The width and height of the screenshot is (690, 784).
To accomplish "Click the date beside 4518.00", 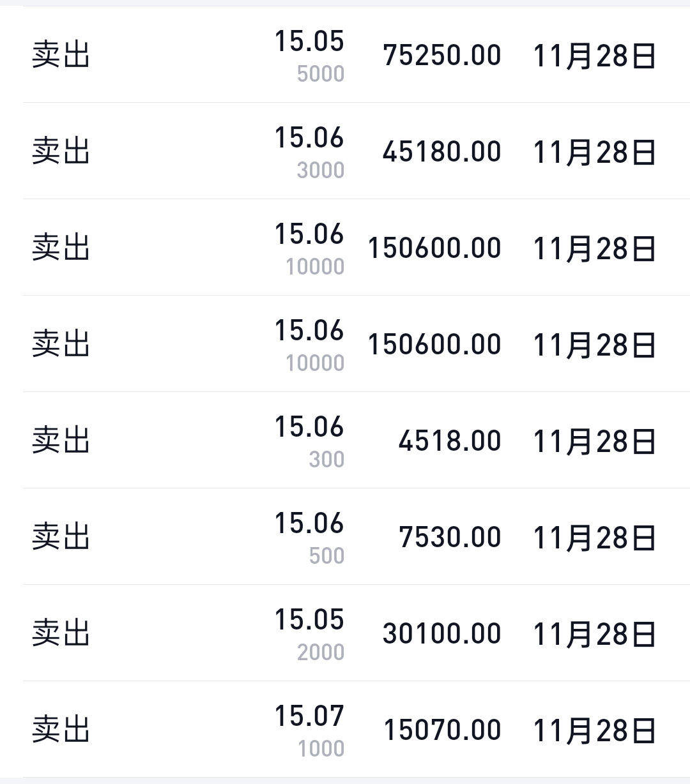I will pyautogui.click(x=594, y=441).
